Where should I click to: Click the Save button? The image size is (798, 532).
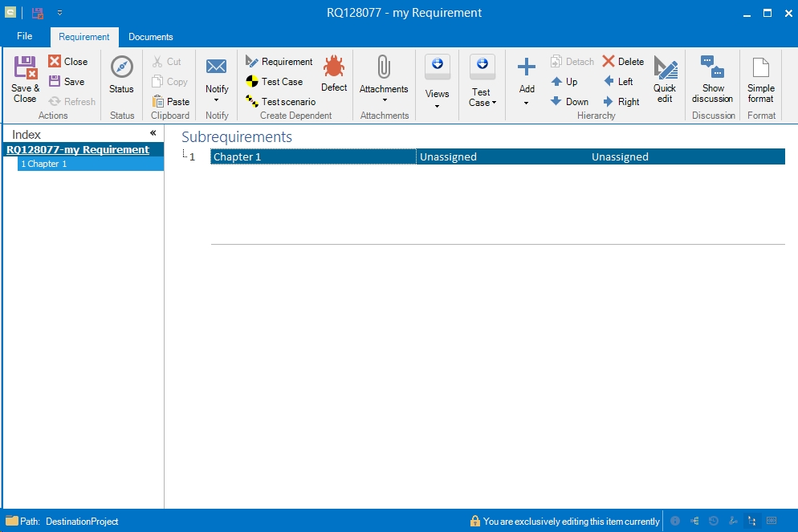(67, 82)
